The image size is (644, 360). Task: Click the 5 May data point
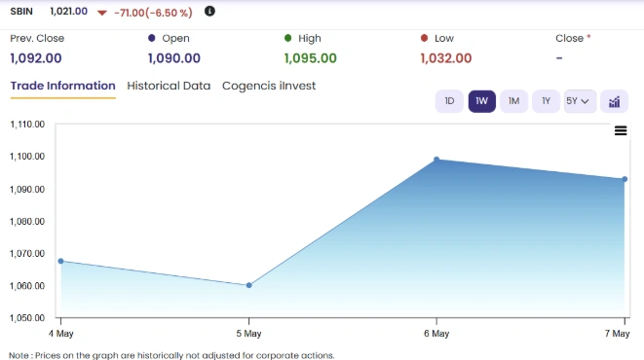tap(248, 285)
